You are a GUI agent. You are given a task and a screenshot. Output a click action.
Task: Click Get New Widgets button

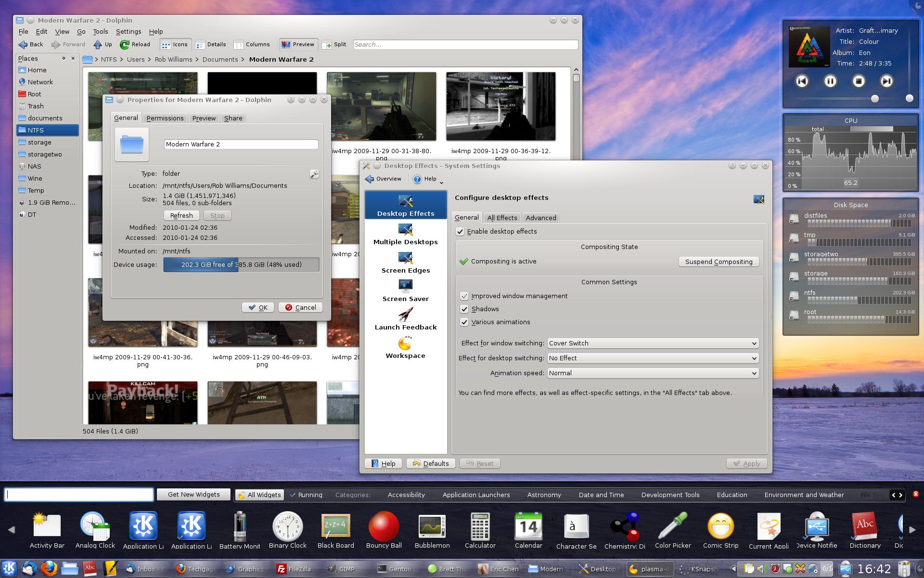(x=194, y=495)
